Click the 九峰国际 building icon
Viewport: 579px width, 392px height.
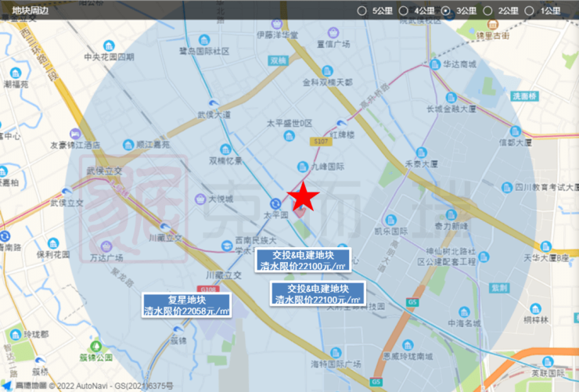coord(303,167)
